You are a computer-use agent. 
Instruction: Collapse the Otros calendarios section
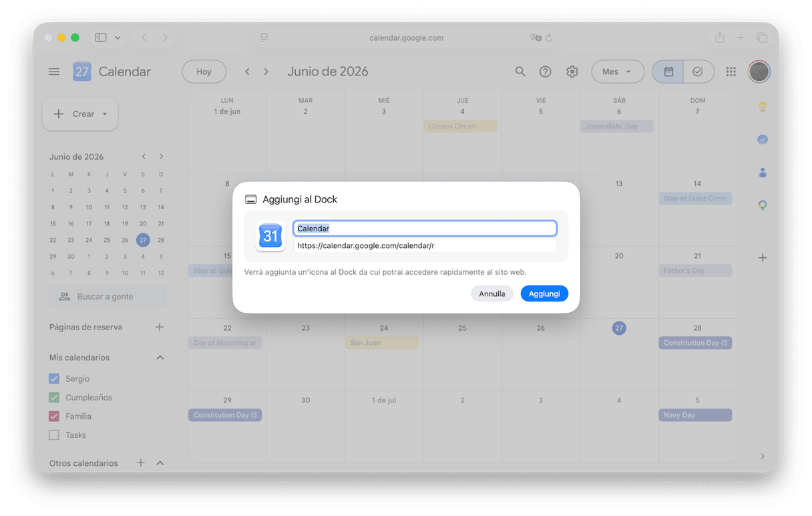[160, 463]
